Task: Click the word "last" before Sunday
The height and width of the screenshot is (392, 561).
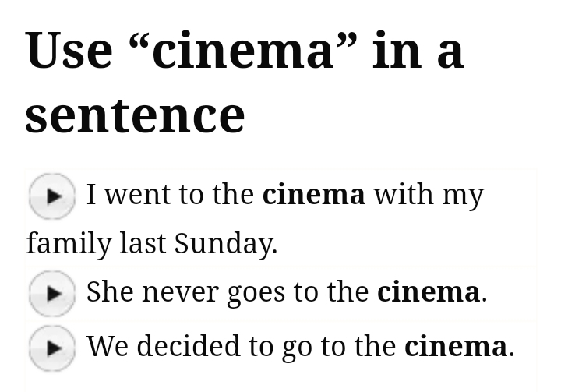Action: click(x=143, y=244)
